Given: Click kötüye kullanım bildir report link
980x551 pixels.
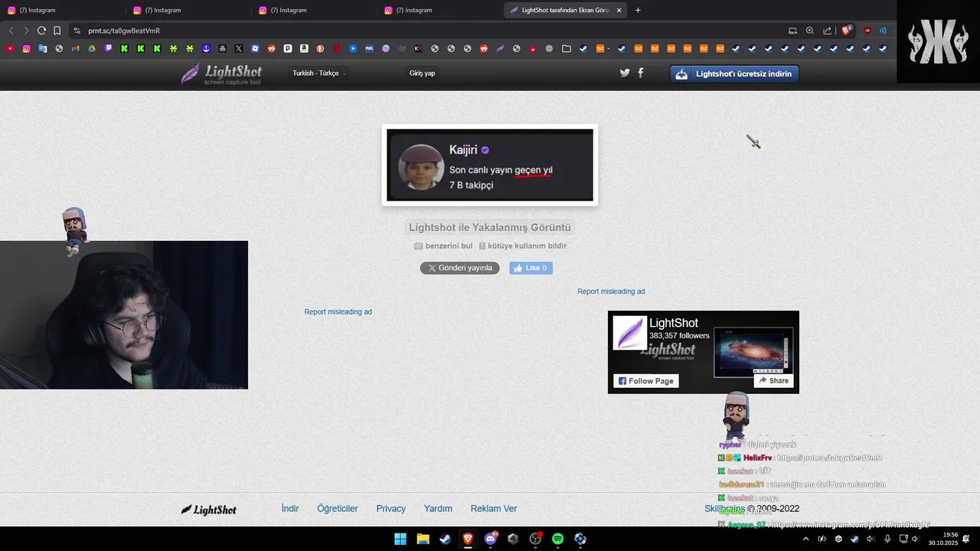Looking at the screenshot, I should tap(523, 246).
